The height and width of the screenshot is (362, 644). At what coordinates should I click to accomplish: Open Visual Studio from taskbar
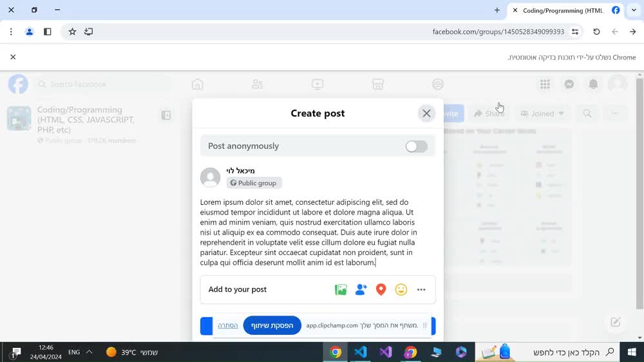pyautogui.click(x=385, y=352)
